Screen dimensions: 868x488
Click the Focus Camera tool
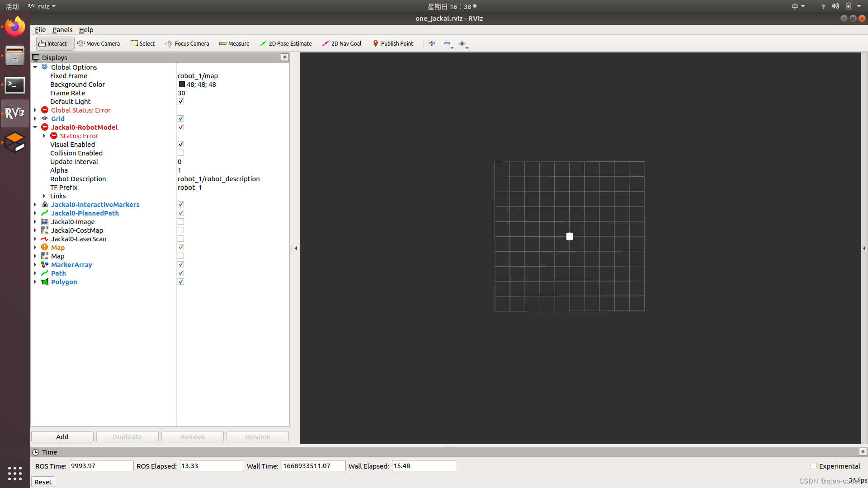187,43
